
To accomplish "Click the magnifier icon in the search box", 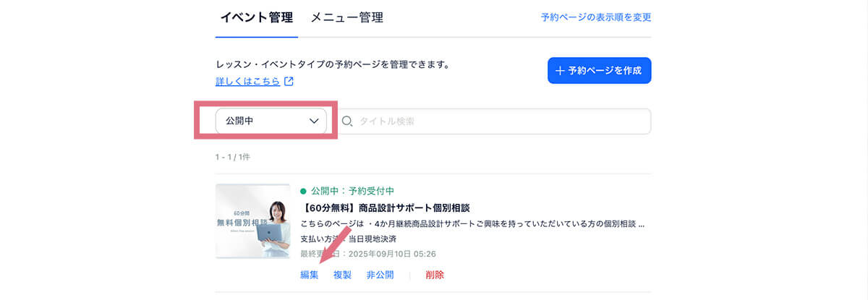I will (346, 121).
